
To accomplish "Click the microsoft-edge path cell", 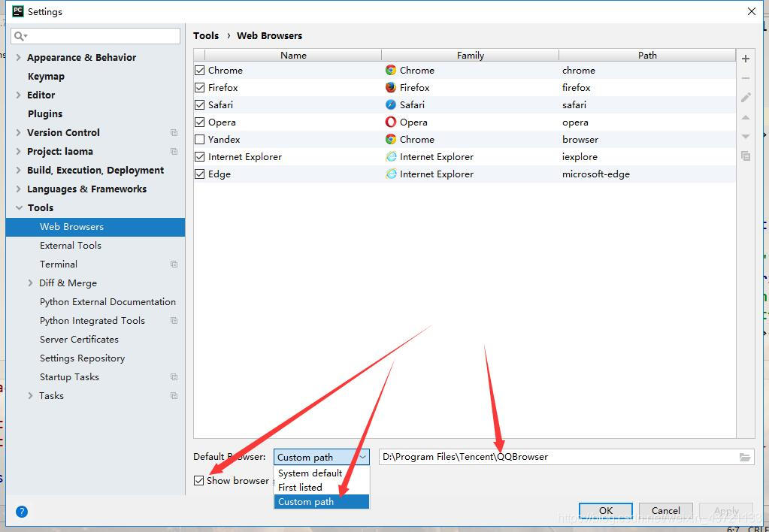I will click(x=647, y=174).
